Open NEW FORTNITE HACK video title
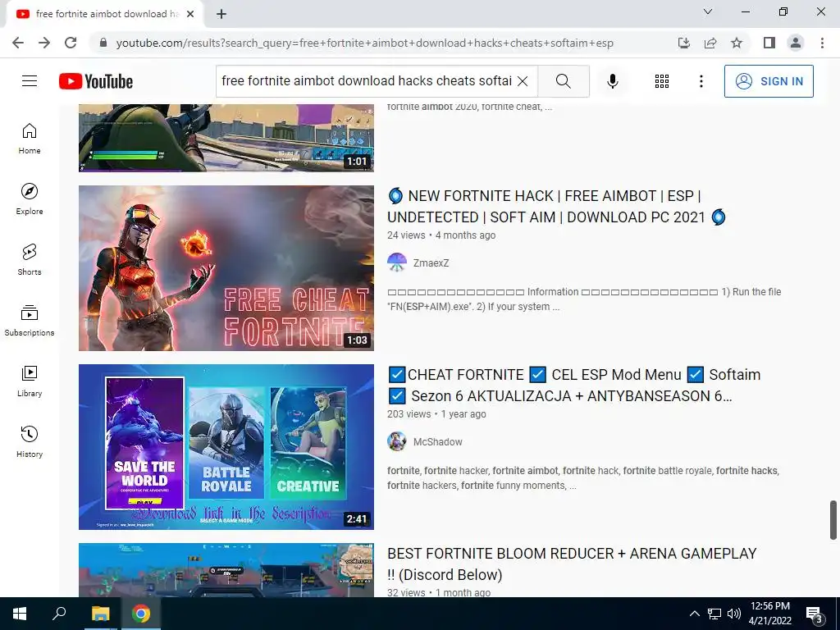840x630 pixels. (556, 206)
